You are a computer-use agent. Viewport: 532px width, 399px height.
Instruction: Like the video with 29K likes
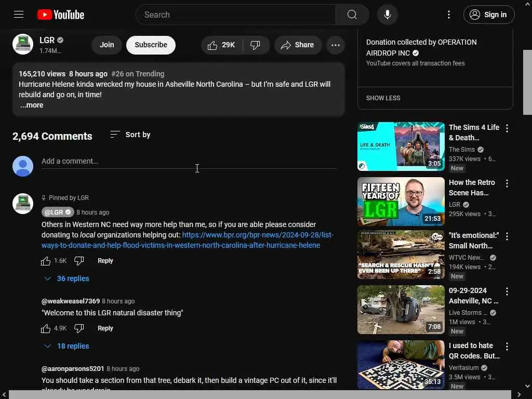tap(222, 45)
